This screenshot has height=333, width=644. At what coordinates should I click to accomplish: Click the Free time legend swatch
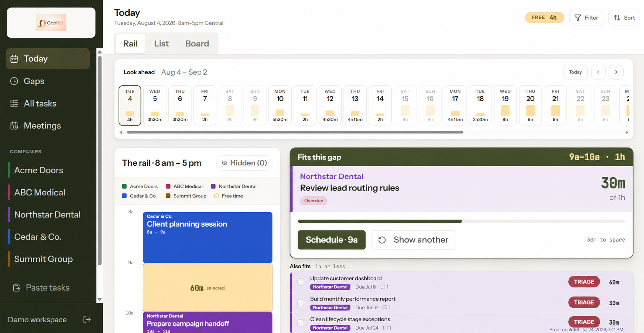pos(216,196)
